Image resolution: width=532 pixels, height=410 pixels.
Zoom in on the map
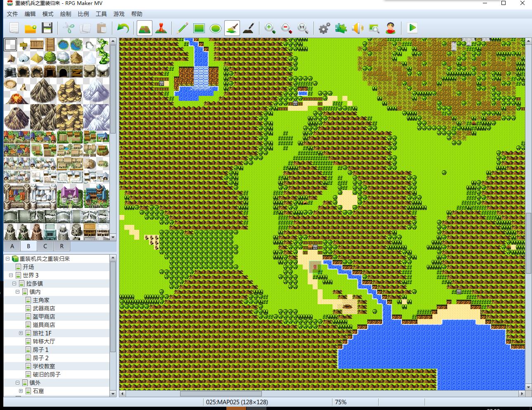click(x=270, y=28)
